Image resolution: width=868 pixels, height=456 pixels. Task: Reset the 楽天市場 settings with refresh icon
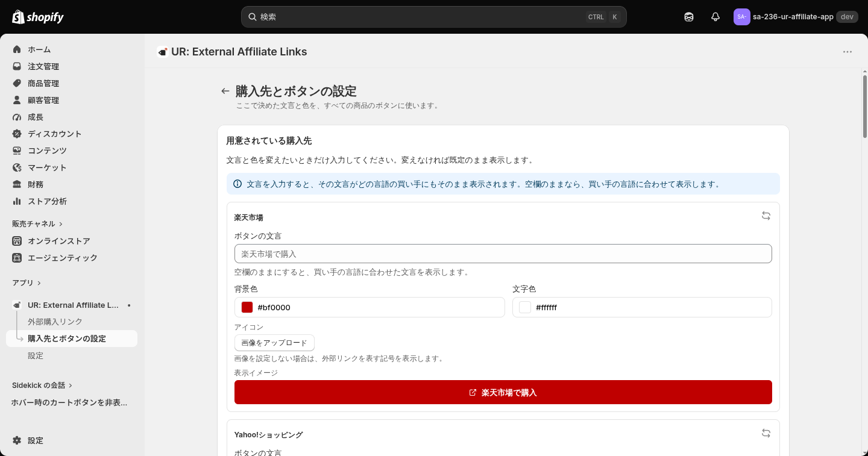coord(766,216)
